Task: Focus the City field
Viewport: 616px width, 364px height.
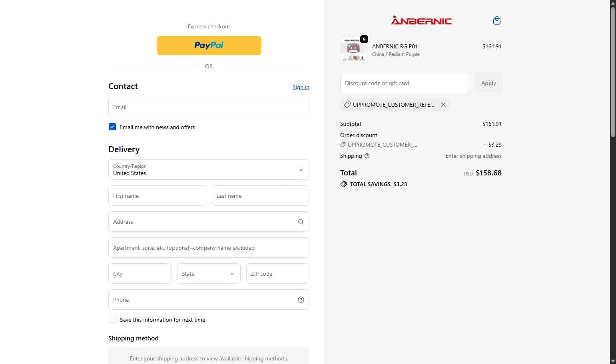Action: (x=140, y=274)
